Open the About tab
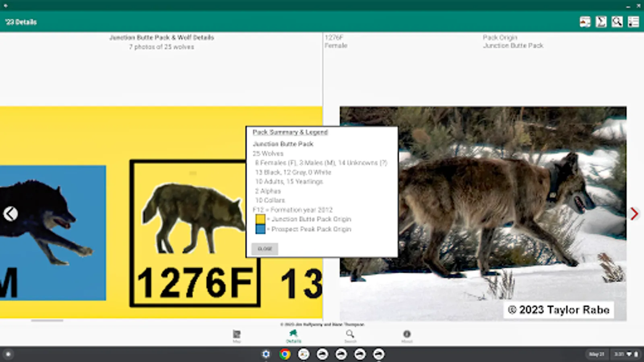The width and height of the screenshot is (644, 362). 407,336
